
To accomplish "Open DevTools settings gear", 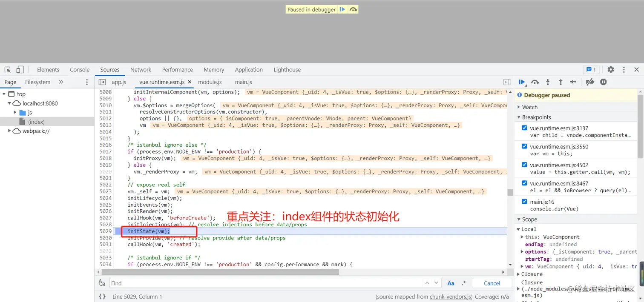I will 611,69.
